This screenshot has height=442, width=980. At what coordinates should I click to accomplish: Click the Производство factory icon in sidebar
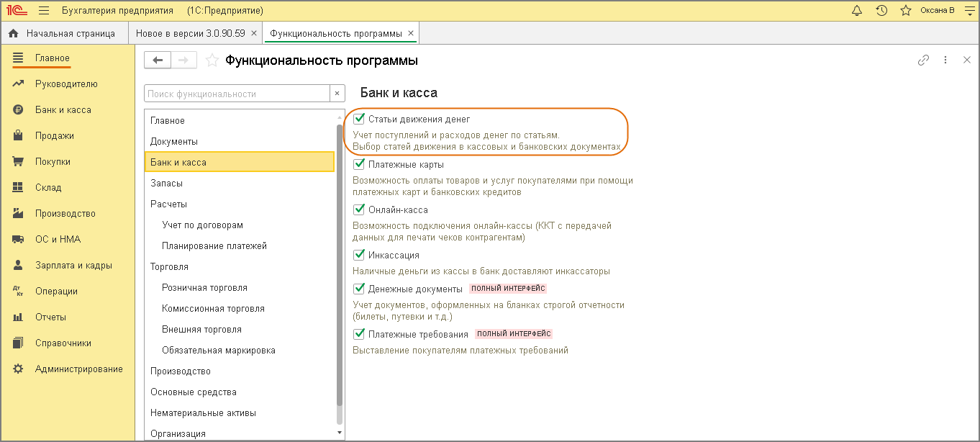click(x=19, y=213)
